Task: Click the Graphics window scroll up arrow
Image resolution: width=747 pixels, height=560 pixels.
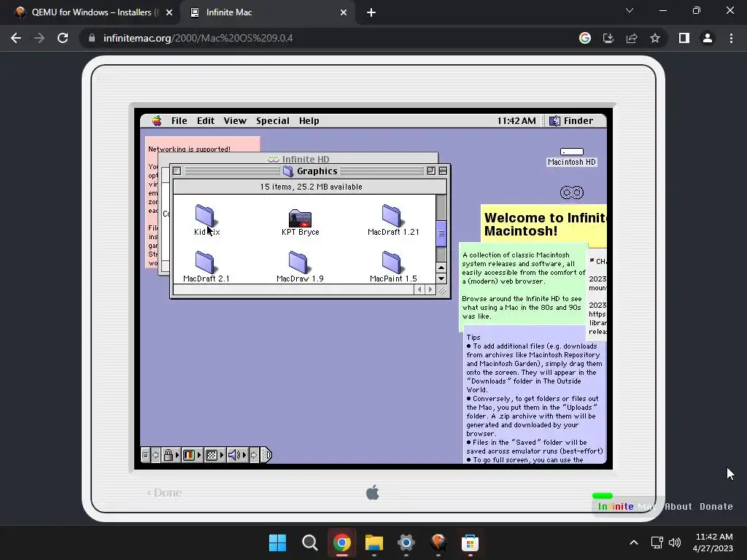Action: click(x=441, y=268)
